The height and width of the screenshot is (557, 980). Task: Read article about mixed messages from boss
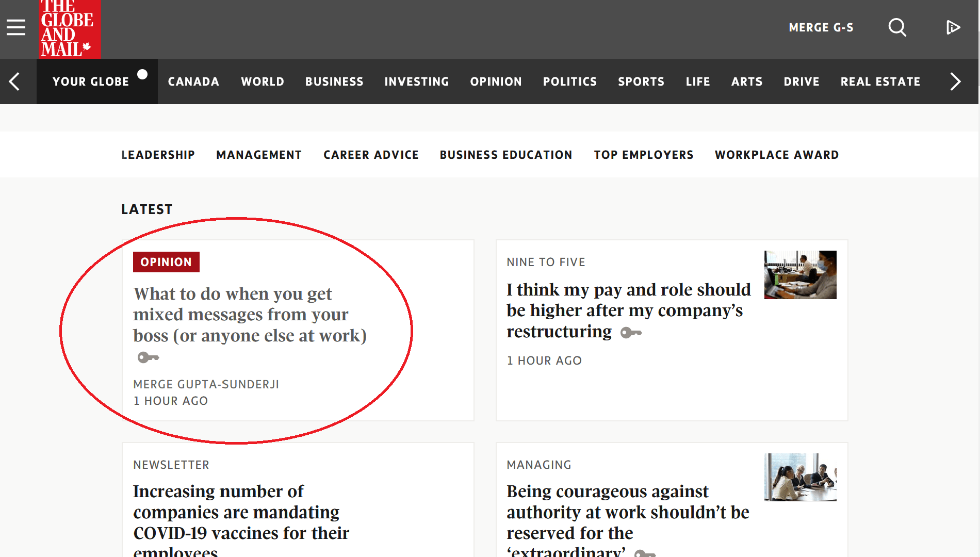pyautogui.click(x=250, y=315)
